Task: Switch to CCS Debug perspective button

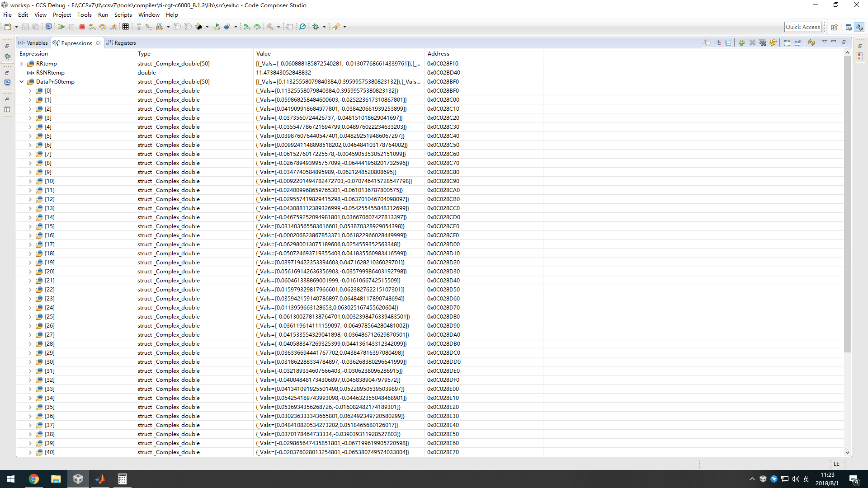Action: [859, 27]
